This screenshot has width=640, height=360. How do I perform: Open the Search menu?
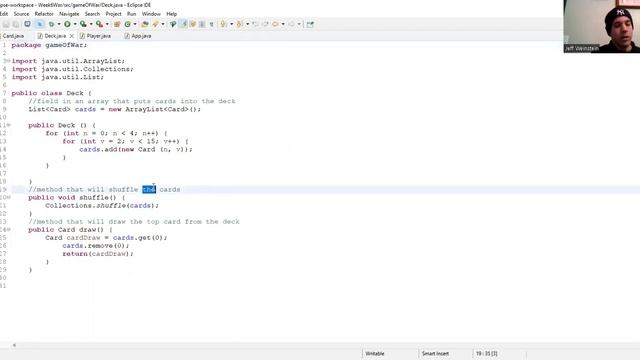[92, 14]
